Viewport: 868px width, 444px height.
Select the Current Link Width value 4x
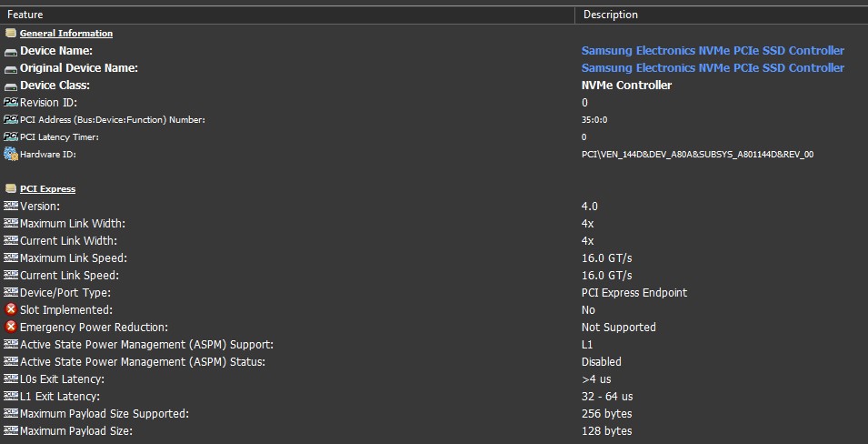pyautogui.click(x=587, y=240)
